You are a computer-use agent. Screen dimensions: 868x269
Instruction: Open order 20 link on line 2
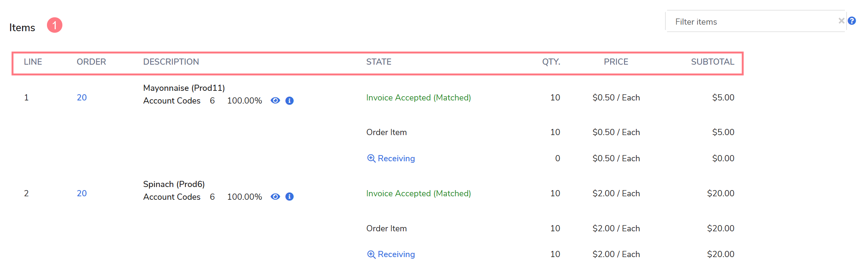[x=82, y=193]
